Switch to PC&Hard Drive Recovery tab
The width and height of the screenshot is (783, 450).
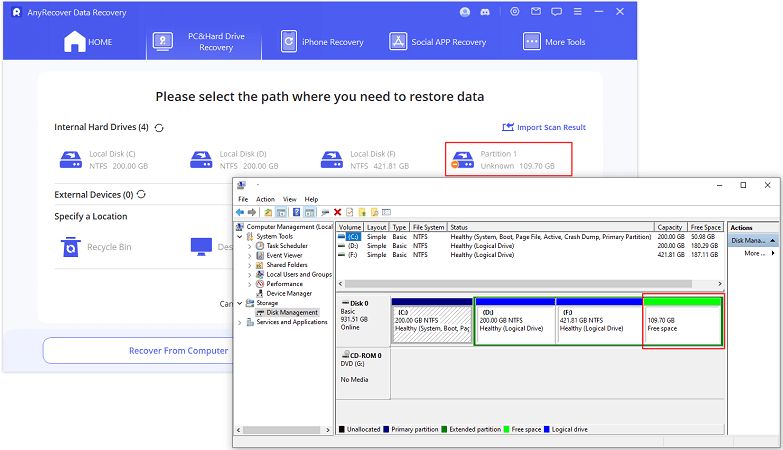(x=204, y=42)
